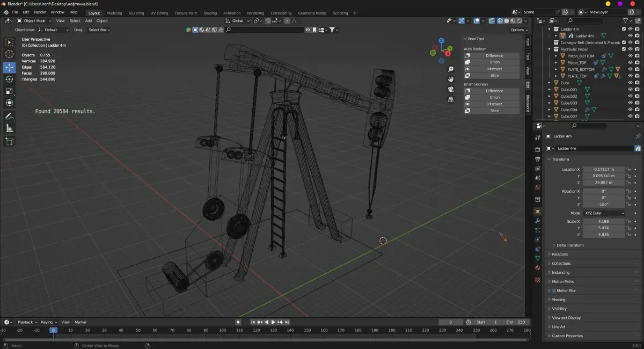Choose the Measure tool

click(9, 128)
